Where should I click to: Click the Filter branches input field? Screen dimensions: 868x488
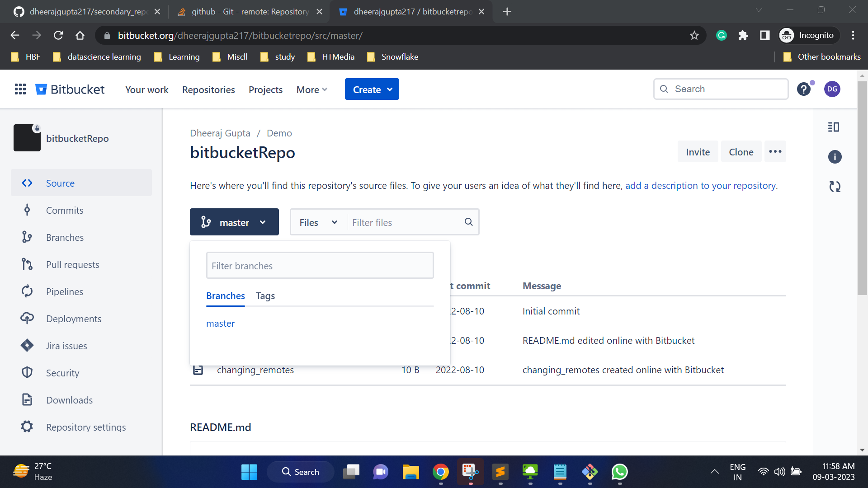[x=320, y=265]
